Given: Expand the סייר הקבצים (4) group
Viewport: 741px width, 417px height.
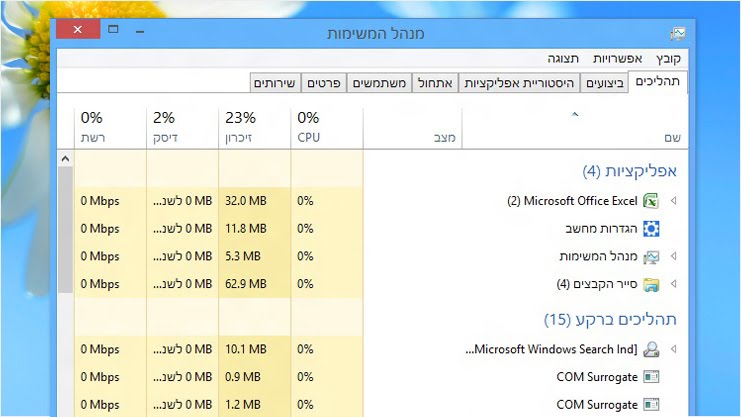Looking at the screenshot, I should click(x=673, y=284).
